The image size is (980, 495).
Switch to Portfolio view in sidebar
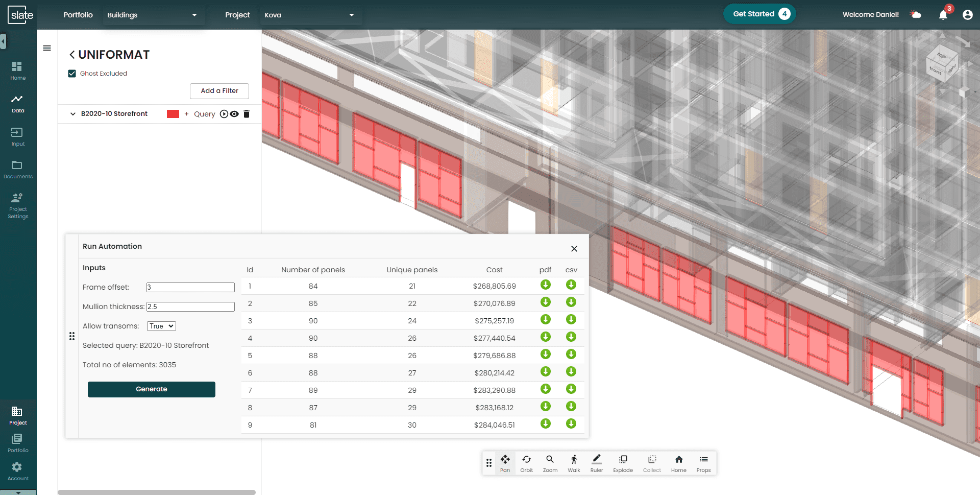[x=18, y=443]
